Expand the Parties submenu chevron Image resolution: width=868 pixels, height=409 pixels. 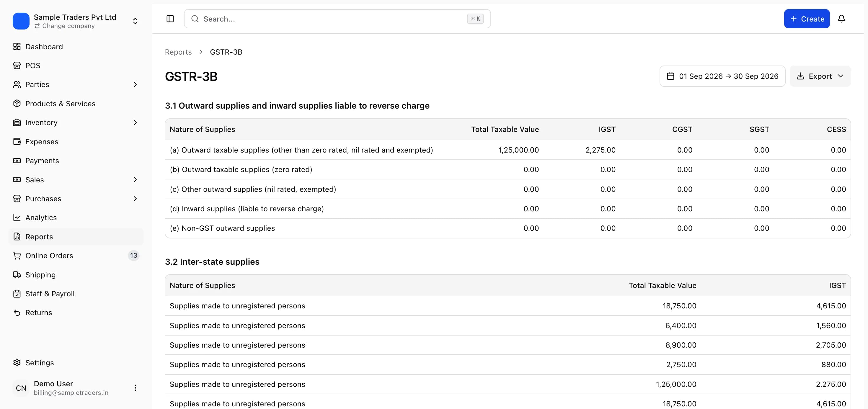(135, 84)
